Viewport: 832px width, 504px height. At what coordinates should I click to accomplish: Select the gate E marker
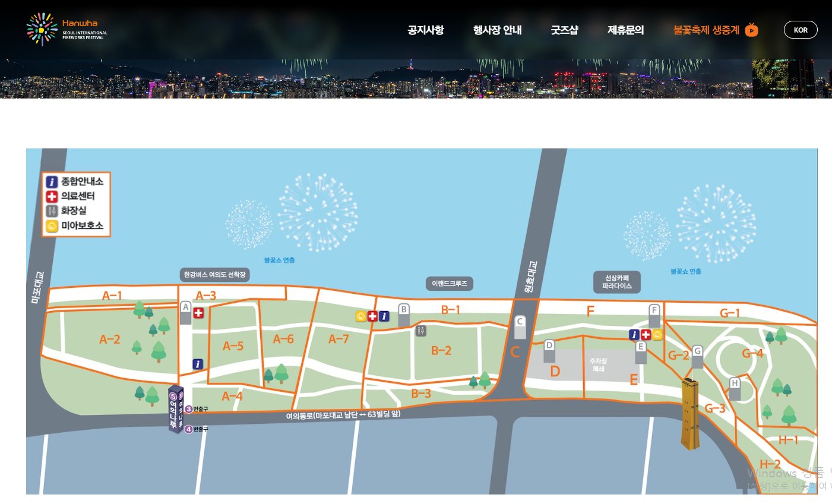tap(641, 353)
